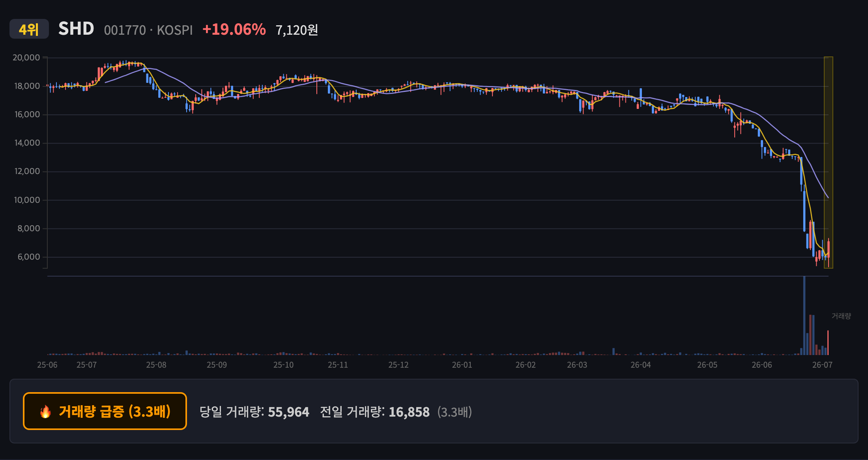
Task: Click the 6,000 y-axis label
Action: [x=29, y=257]
